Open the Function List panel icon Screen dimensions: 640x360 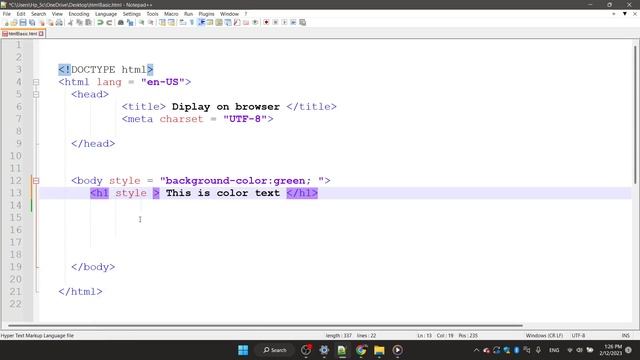tap(237, 22)
